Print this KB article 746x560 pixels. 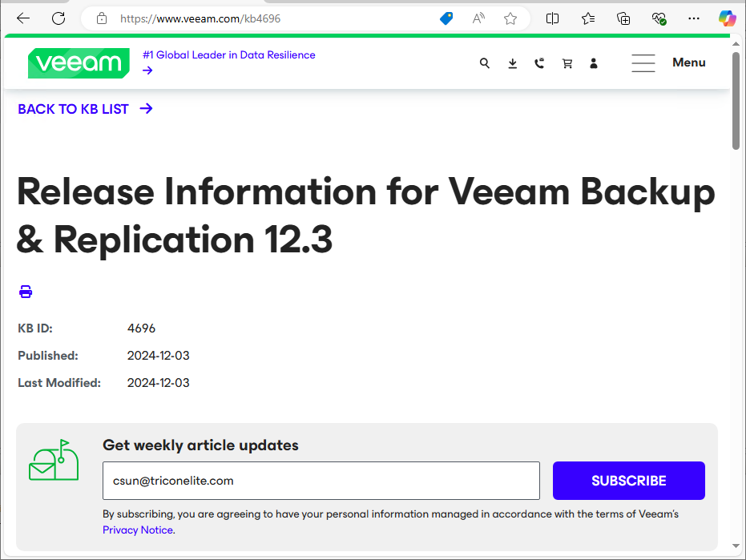(26, 291)
